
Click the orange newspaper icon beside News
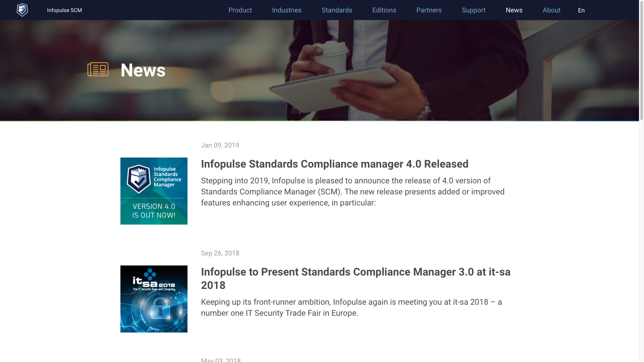click(98, 69)
